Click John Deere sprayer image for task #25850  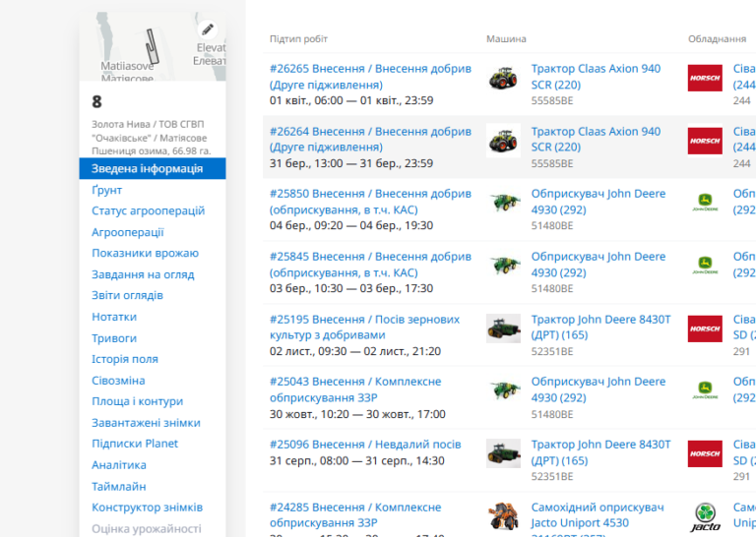pyautogui.click(x=503, y=204)
